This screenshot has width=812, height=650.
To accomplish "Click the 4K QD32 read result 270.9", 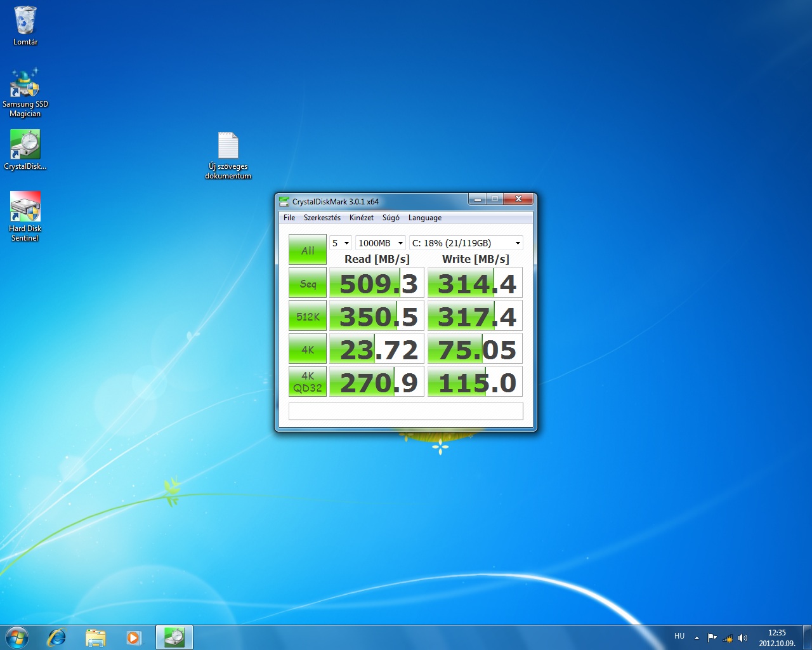I will click(x=377, y=382).
